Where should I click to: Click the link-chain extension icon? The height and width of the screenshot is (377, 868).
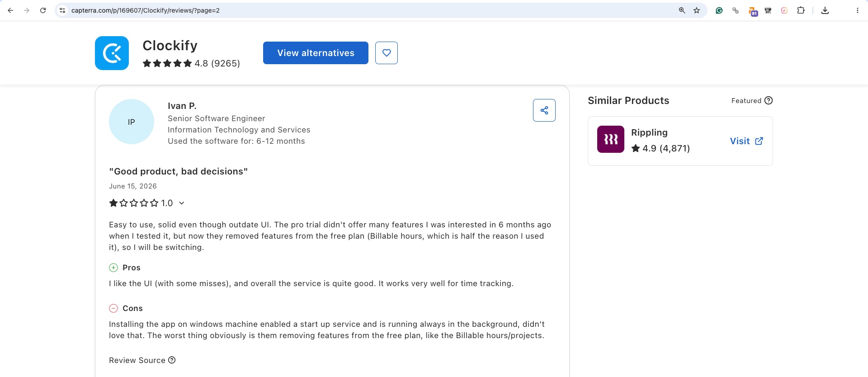tap(736, 10)
